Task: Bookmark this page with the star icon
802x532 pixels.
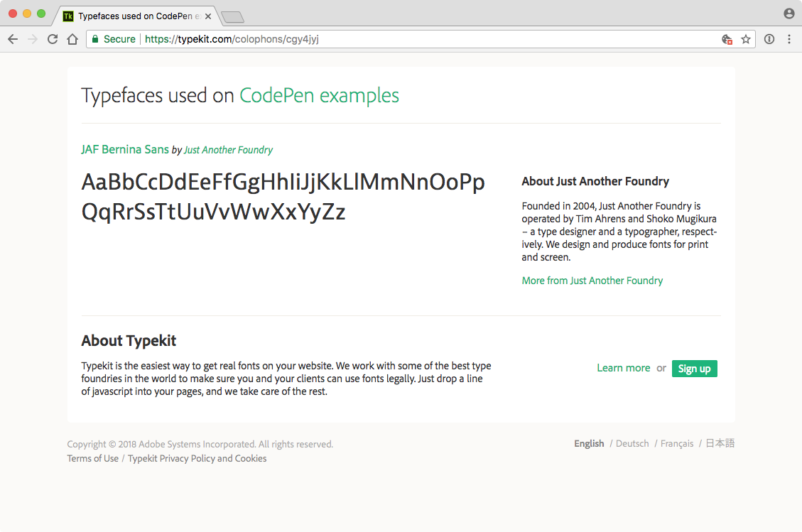Action: [x=746, y=40]
